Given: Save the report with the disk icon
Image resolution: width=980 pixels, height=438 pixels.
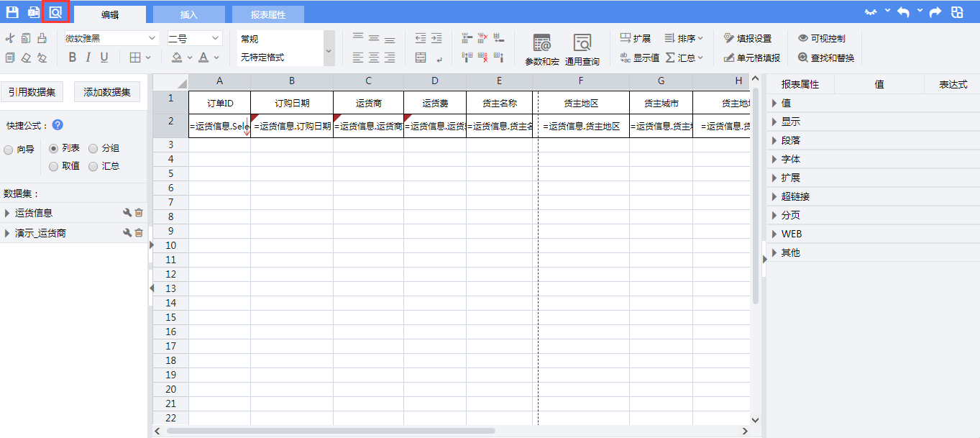Looking at the screenshot, I should point(12,12).
